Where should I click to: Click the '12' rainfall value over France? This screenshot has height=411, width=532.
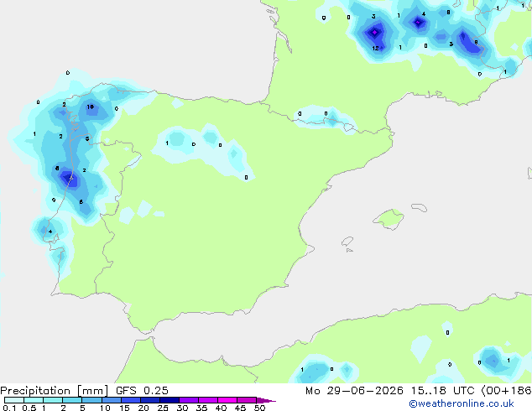click(375, 48)
